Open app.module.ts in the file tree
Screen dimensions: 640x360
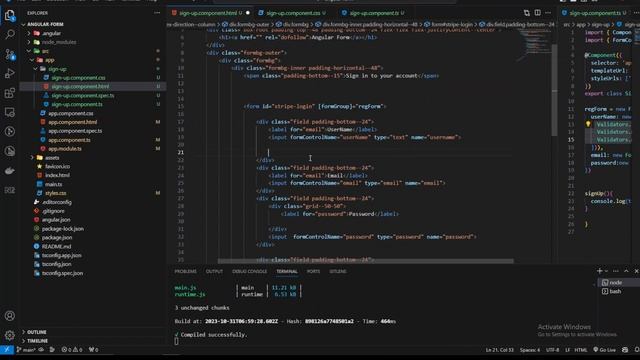(x=65, y=149)
